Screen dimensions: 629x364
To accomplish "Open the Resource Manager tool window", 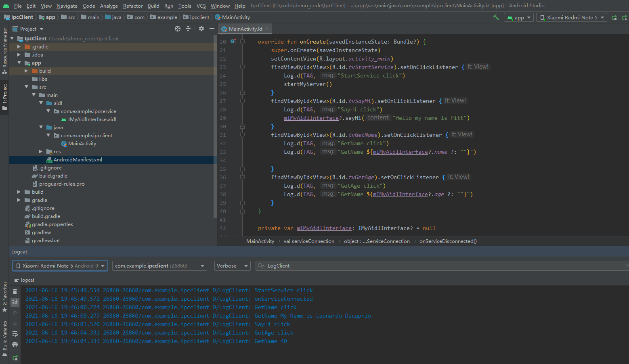I will (x=4, y=50).
